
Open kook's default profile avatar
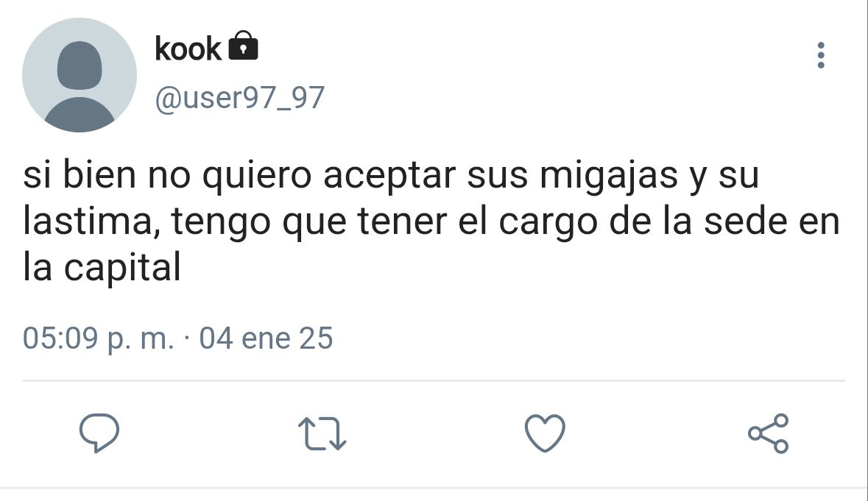click(80, 75)
